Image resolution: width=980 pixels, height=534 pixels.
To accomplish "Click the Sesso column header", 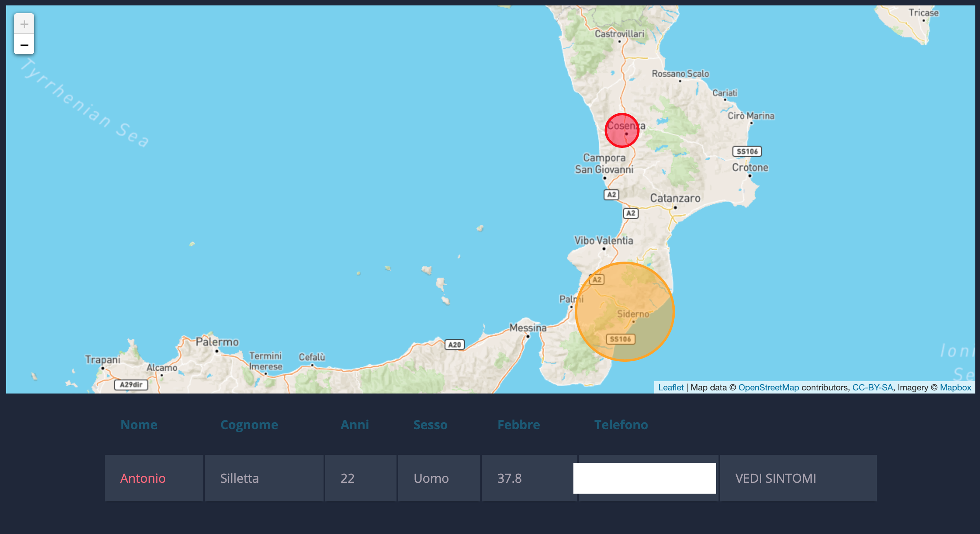I will (430, 425).
